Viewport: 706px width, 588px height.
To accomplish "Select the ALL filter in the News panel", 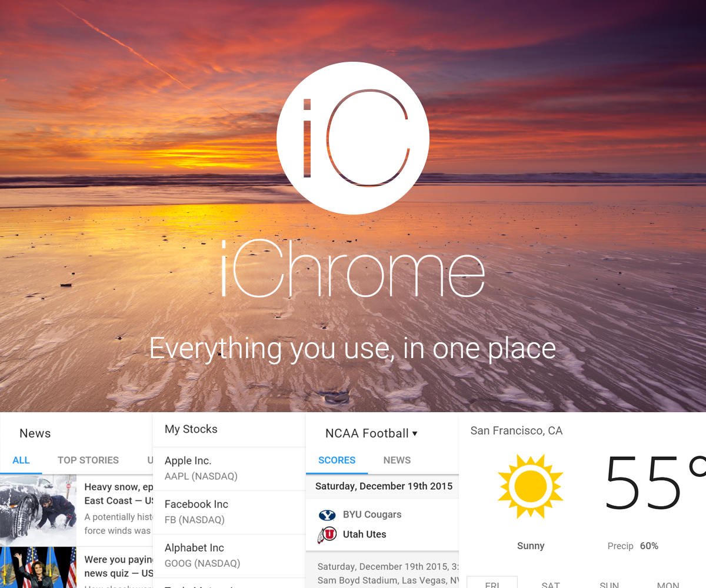I will (x=21, y=460).
